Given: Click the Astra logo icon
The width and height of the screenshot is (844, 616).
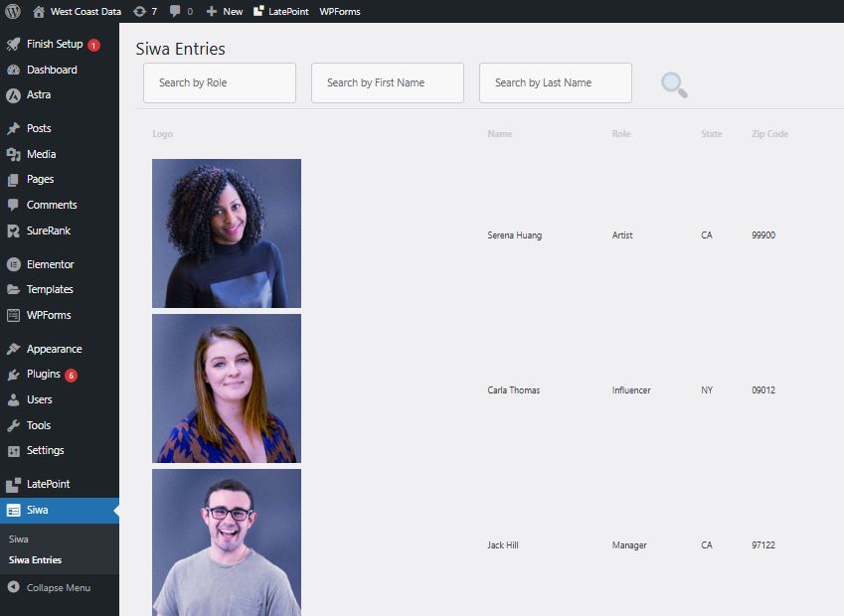Looking at the screenshot, I should point(14,95).
